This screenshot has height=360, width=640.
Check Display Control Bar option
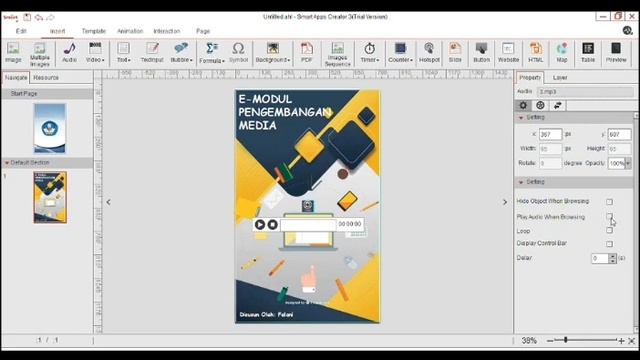(x=609, y=244)
